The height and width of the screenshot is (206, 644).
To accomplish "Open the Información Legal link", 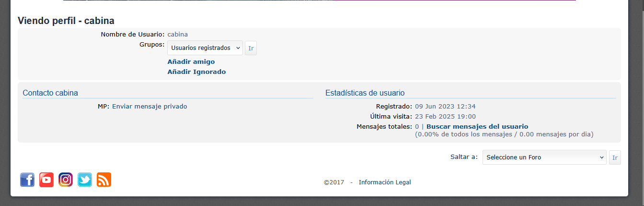I will (385, 182).
